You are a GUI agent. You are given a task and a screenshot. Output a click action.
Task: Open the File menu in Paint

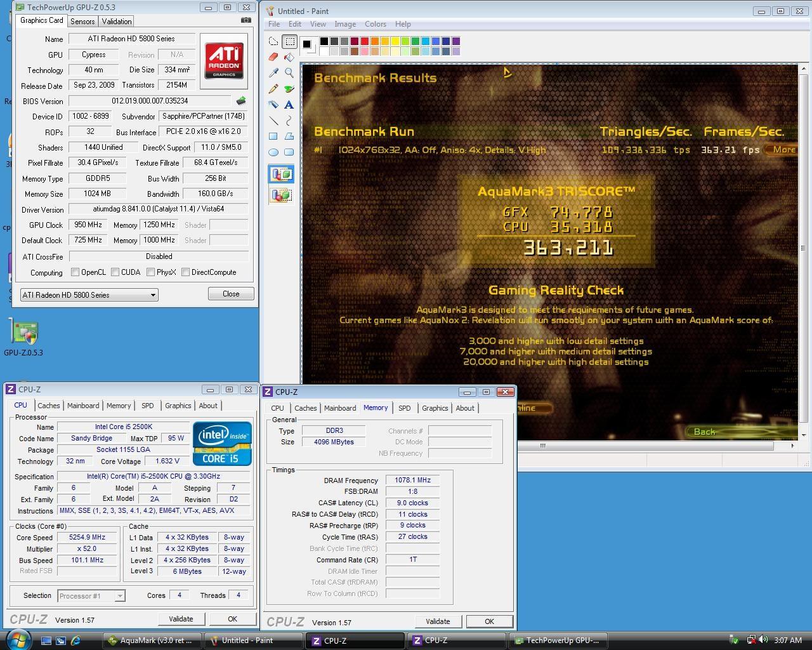pos(274,24)
